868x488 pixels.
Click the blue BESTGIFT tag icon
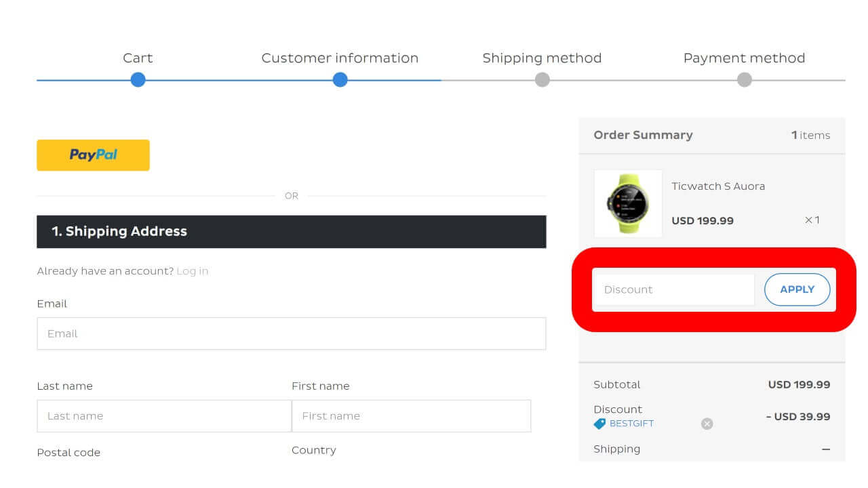point(599,424)
